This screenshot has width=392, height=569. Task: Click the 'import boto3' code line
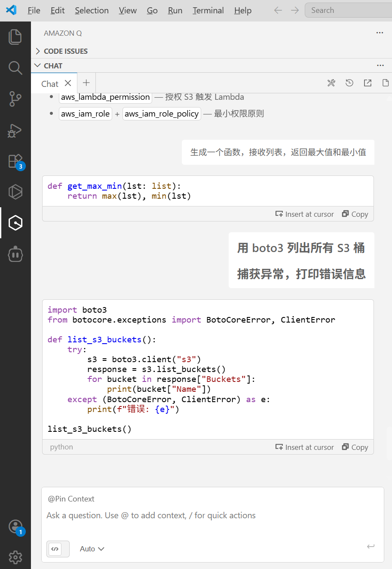pyautogui.click(x=77, y=310)
